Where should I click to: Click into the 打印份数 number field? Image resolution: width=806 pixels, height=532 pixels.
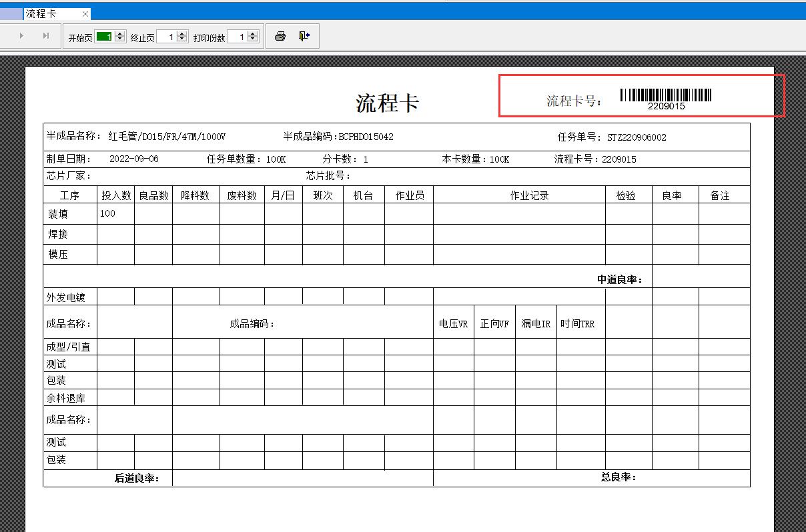click(237, 37)
